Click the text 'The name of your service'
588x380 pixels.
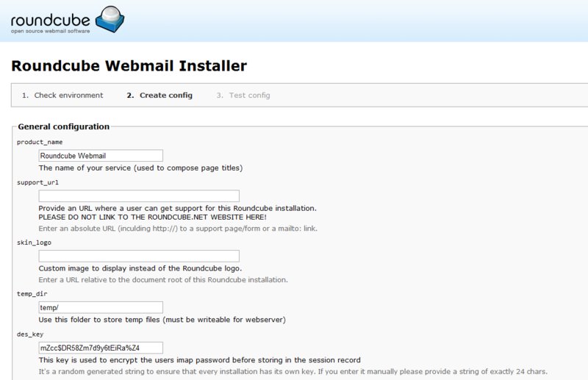(x=140, y=168)
